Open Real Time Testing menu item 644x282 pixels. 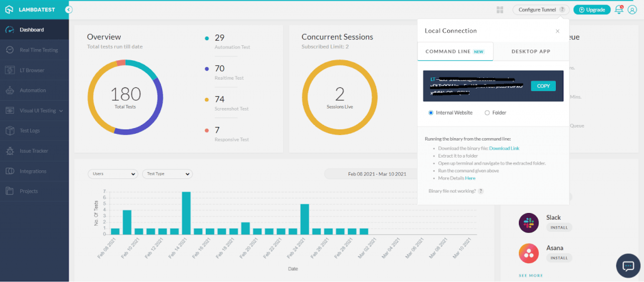pyautogui.click(x=35, y=50)
